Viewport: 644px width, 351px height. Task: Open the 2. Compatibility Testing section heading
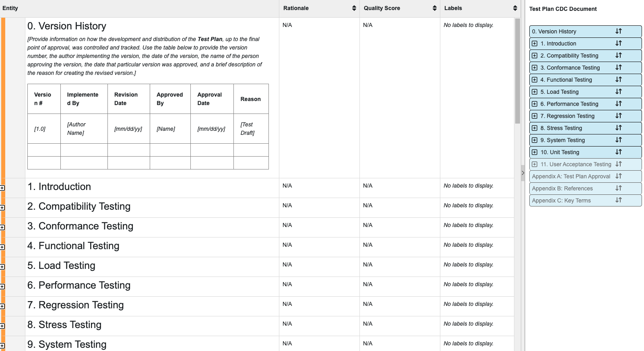tap(79, 206)
